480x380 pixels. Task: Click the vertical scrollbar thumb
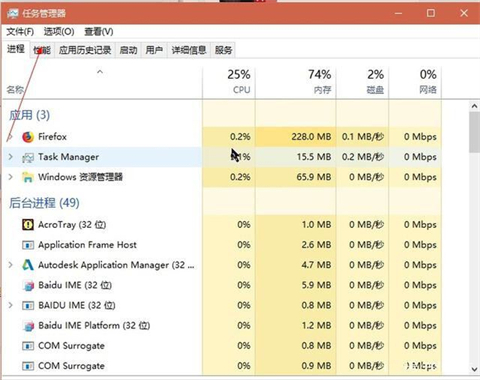474,132
